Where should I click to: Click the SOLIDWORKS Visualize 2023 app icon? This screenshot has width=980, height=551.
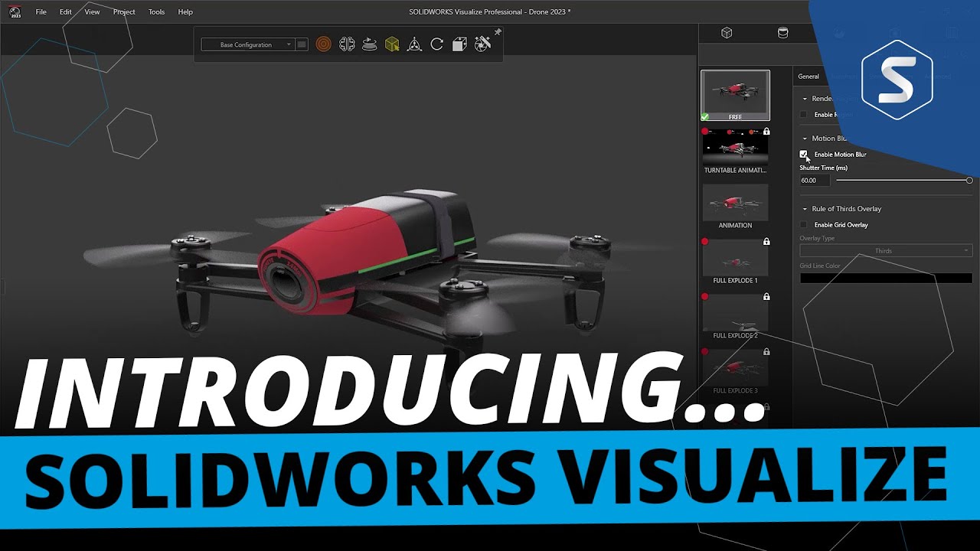click(15, 11)
